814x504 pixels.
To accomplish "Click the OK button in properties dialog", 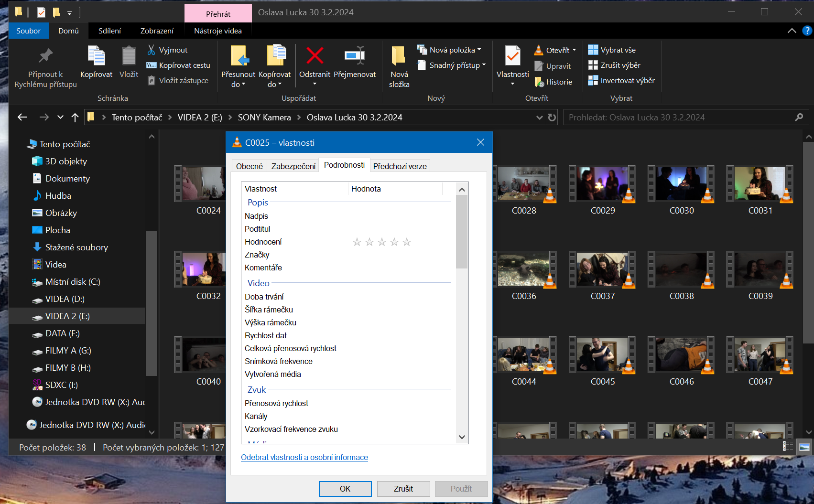I will pyautogui.click(x=345, y=489).
